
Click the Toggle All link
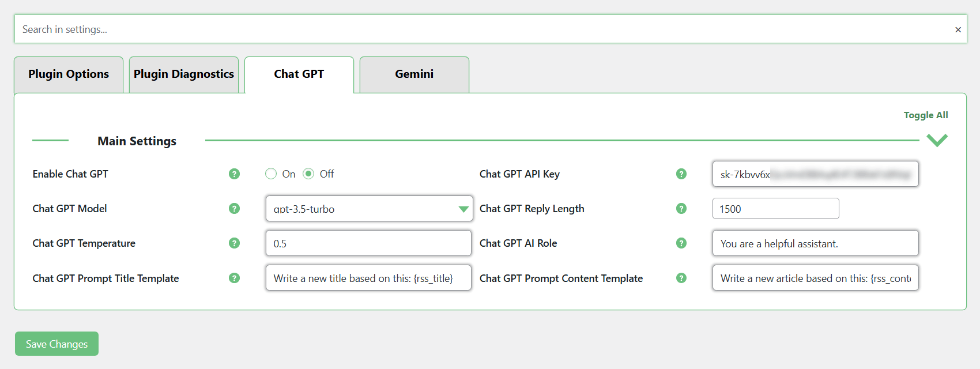click(925, 115)
